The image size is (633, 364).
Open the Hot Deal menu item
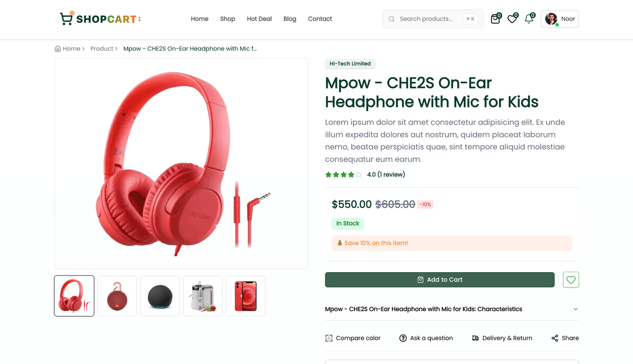(x=259, y=19)
